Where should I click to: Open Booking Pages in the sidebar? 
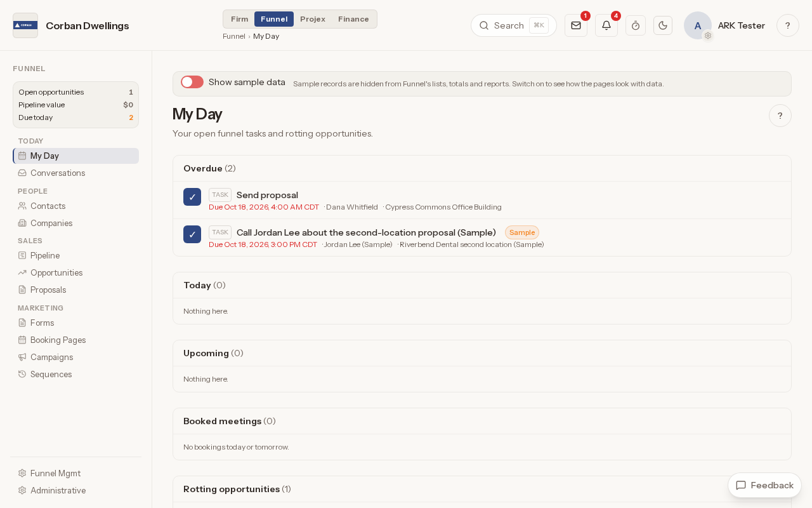click(75, 340)
